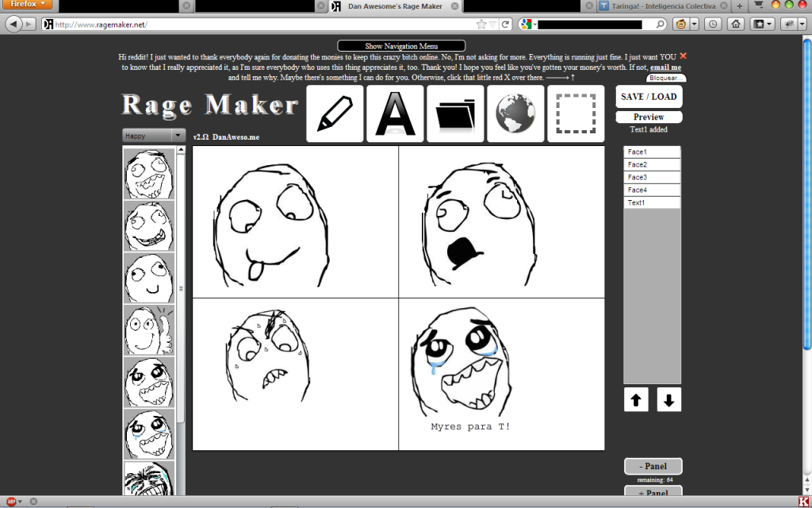Select the Text1 layer
Image resolution: width=812 pixels, height=508 pixels.
click(652, 202)
